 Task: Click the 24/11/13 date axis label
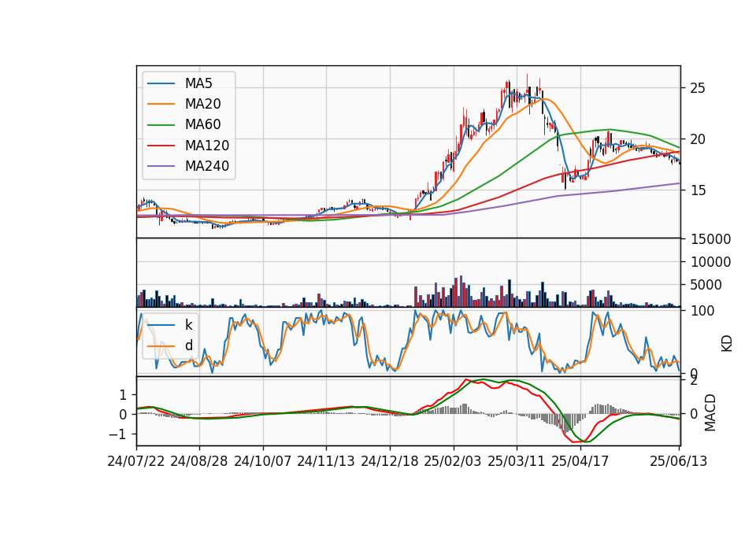click(x=326, y=461)
